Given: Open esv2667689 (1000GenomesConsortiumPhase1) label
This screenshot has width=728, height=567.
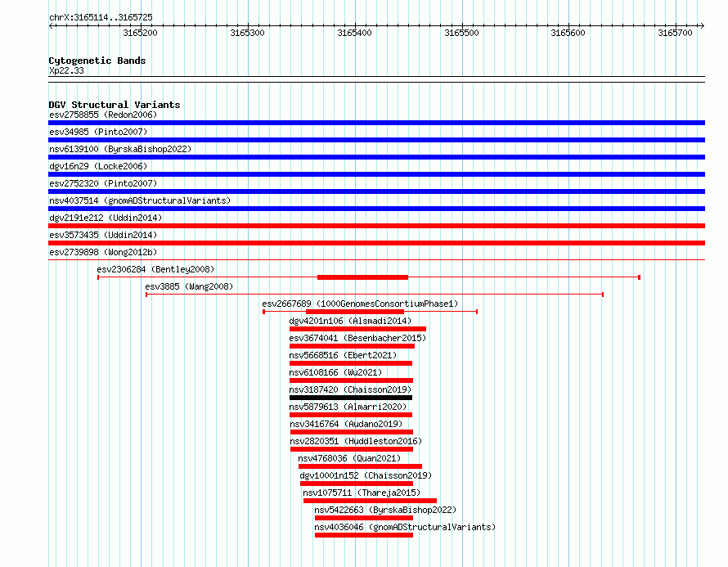Looking at the screenshot, I should point(360,304).
